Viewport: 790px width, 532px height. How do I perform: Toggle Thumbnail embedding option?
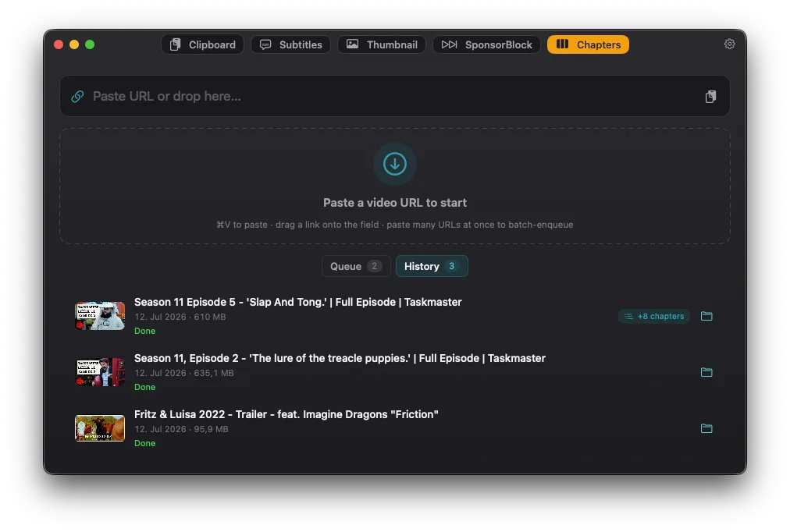(x=382, y=44)
